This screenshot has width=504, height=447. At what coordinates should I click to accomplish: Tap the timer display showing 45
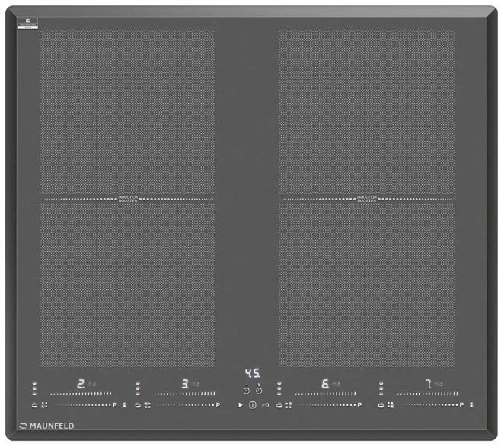(252, 374)
